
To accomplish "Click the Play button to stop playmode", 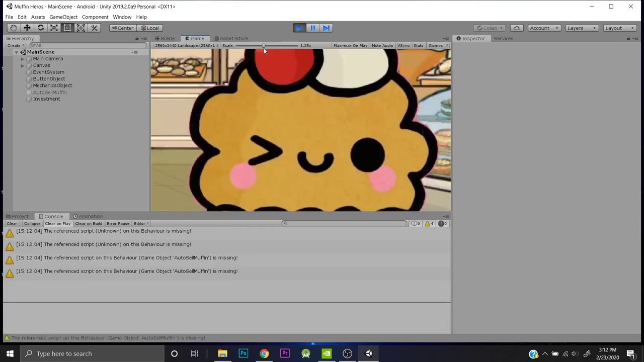I will point(299,28).
